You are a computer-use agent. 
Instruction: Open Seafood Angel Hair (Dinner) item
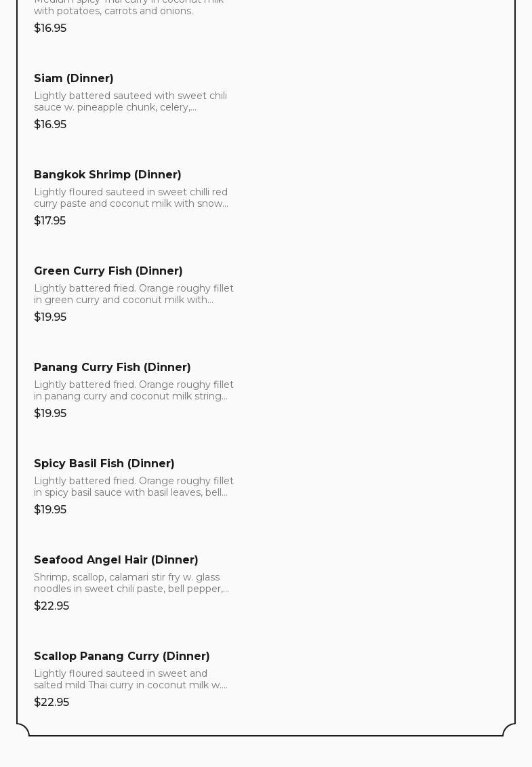[116, 560]
